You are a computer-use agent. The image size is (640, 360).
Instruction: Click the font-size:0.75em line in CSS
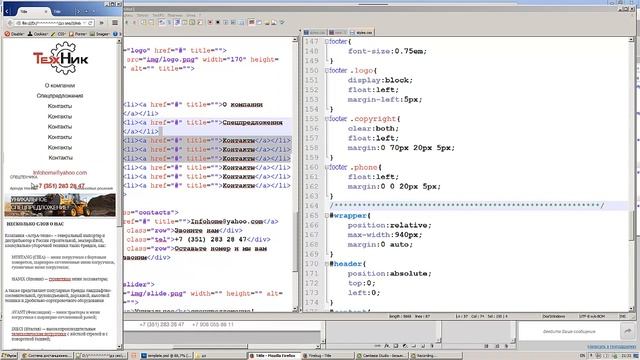387,51
